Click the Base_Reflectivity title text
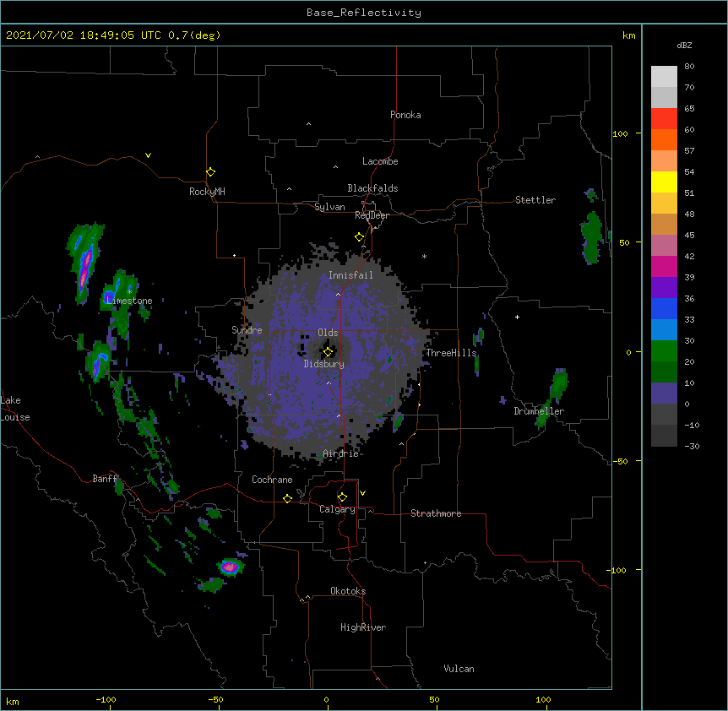This screenshot has width=728, height=711. (364, 13)
